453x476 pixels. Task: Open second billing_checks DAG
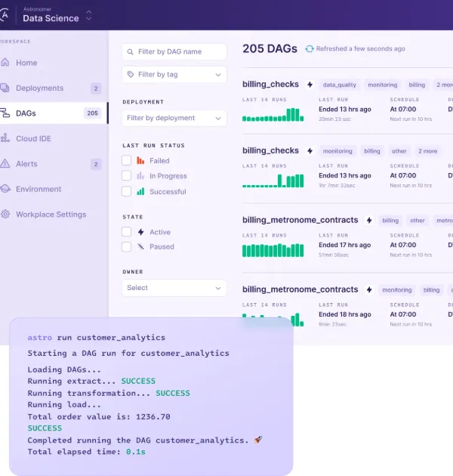(x=270, y=150)
